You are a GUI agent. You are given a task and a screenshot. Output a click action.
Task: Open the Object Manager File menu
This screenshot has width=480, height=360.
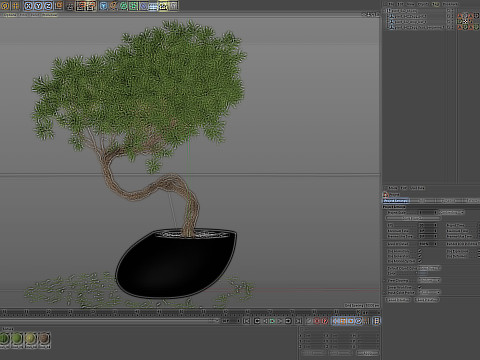coord(391,4)
